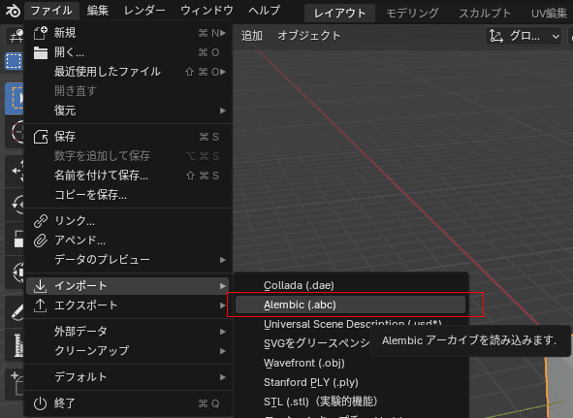Open the ウィンドウ menu
The height and width of the screenshot is (418, 573).
[x=207, y=11]
